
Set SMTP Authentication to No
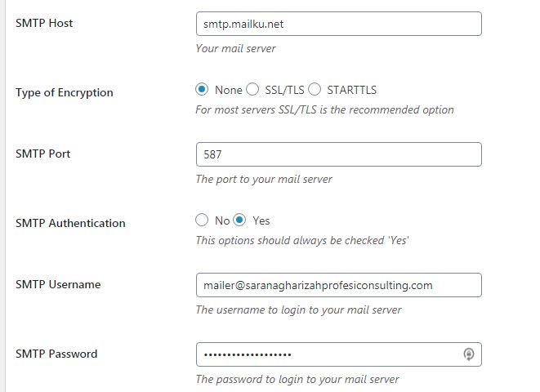[x=202, y=220]
